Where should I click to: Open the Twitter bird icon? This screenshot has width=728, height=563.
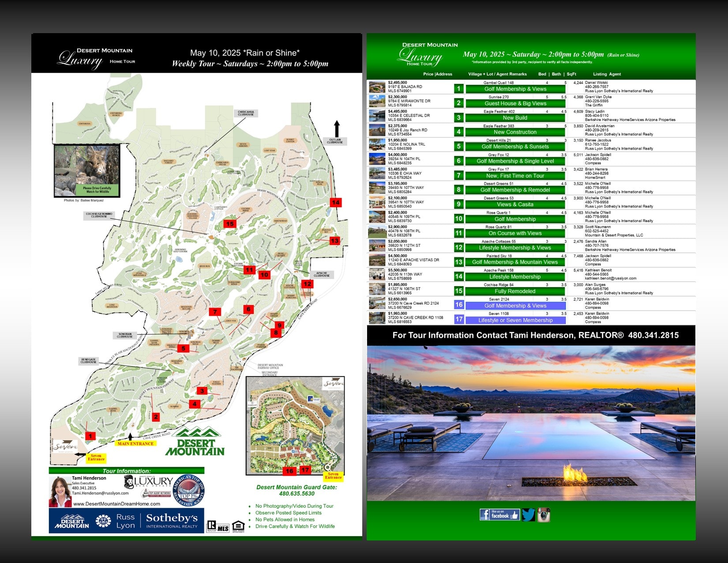[528, 515]
